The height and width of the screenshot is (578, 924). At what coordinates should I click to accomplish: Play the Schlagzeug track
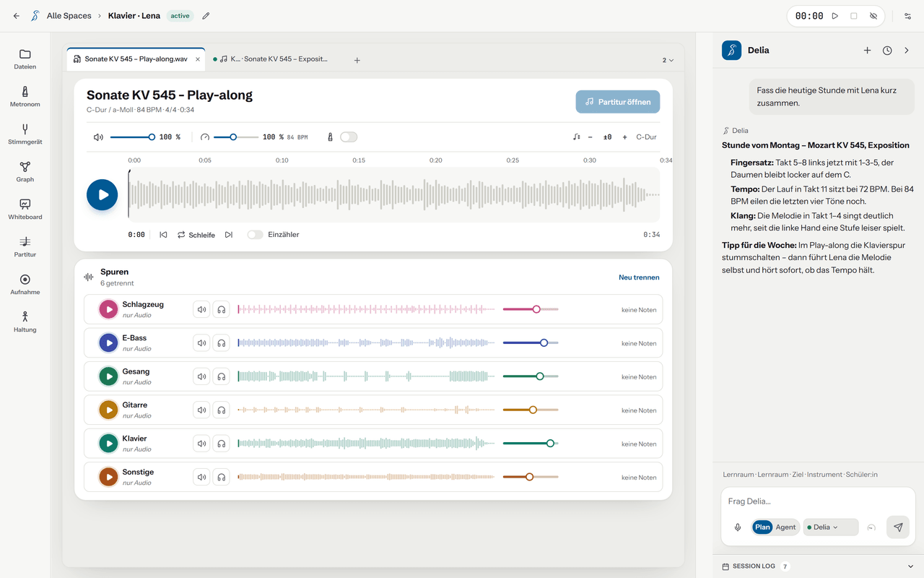(x=109, y=309)
